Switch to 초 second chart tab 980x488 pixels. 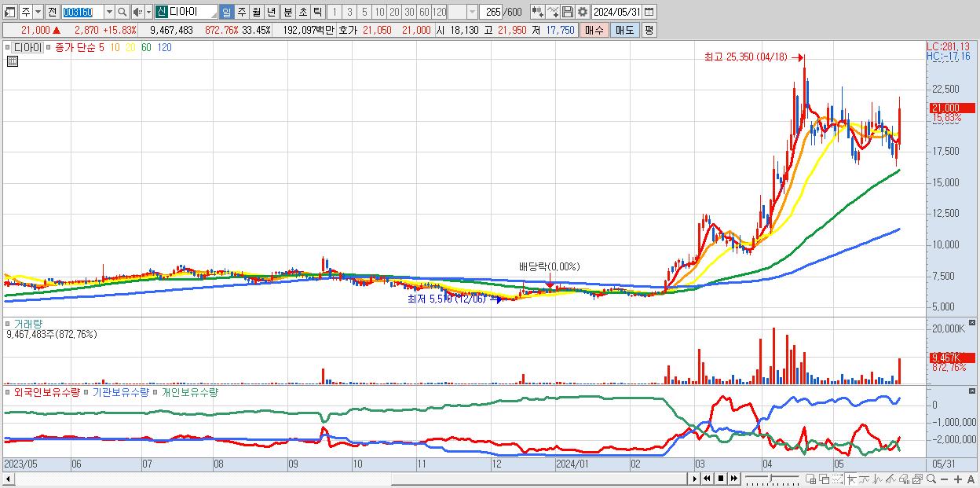coord(303,13)
